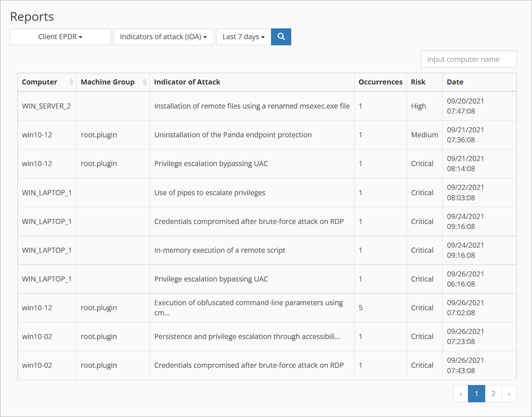The width and height of the screenshot is (532, 417).
Task: Click the previous page chevron in pagination
Action: click(x=460, y=393)
